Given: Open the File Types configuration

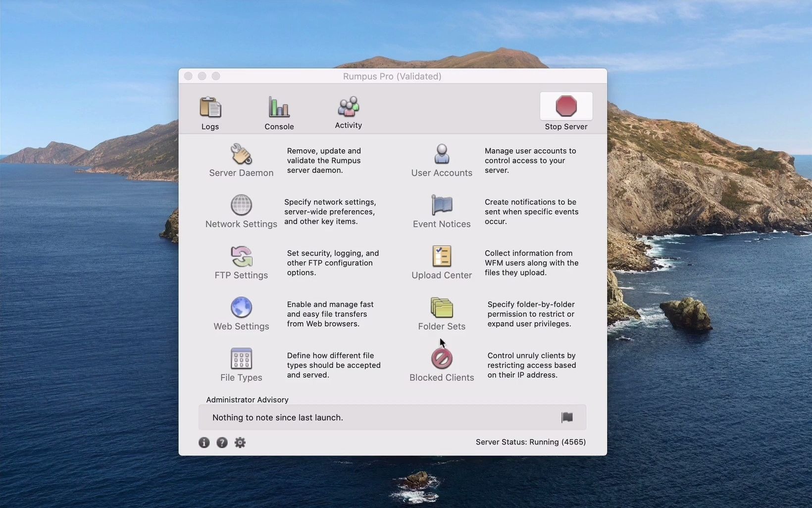Looking at the screenshot, I should coord(241,365).
